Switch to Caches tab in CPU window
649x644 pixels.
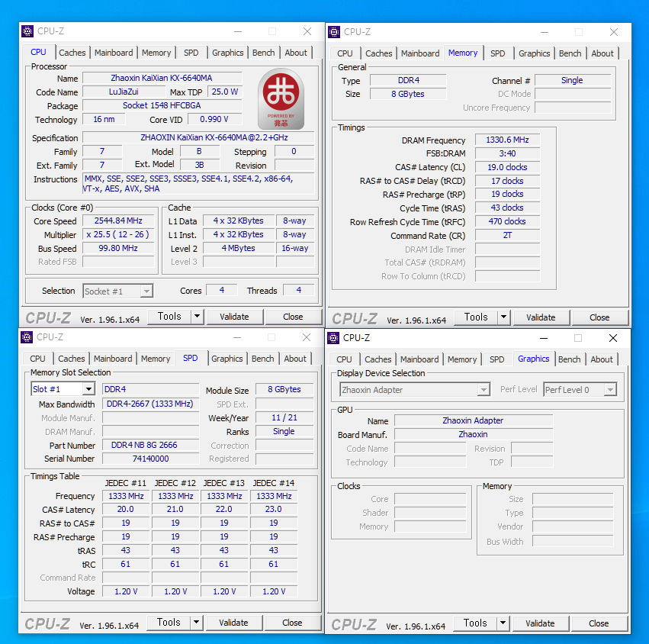[x=72, y=53]
